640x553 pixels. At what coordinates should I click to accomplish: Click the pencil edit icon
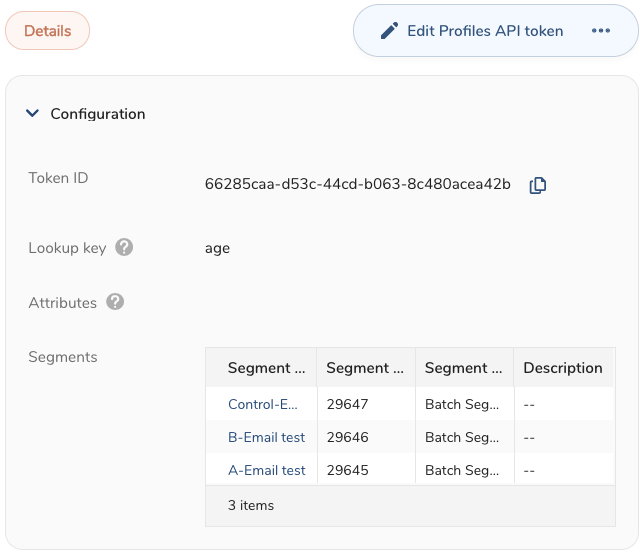[389, 31]
